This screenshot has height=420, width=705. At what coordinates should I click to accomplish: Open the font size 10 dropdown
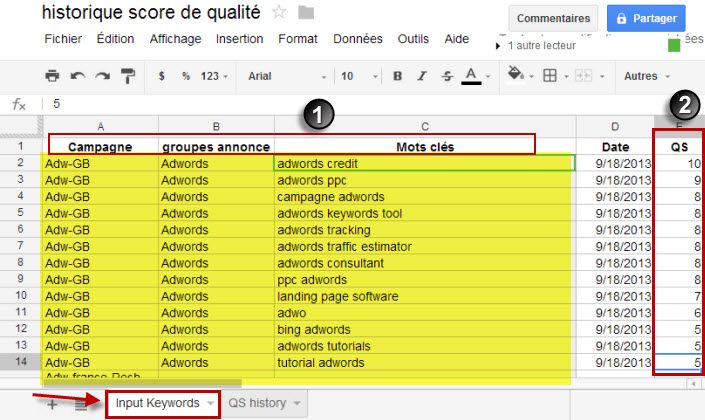click(359, 76)
